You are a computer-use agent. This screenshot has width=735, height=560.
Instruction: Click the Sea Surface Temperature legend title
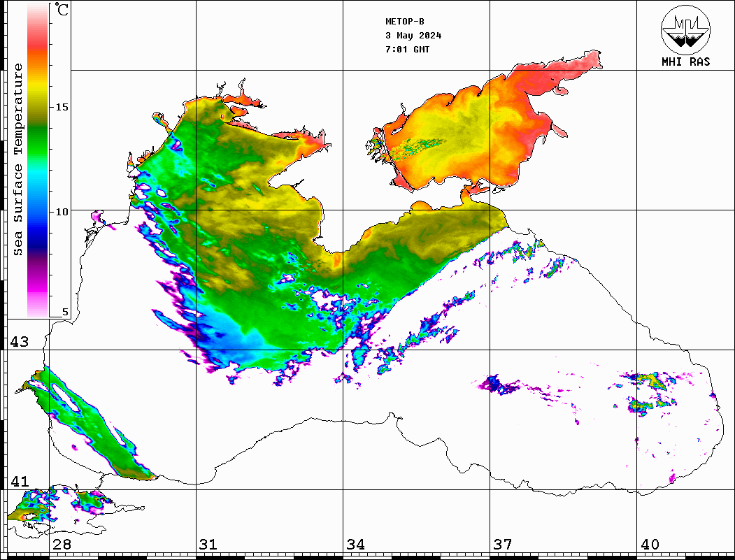[x=17, y=159]
